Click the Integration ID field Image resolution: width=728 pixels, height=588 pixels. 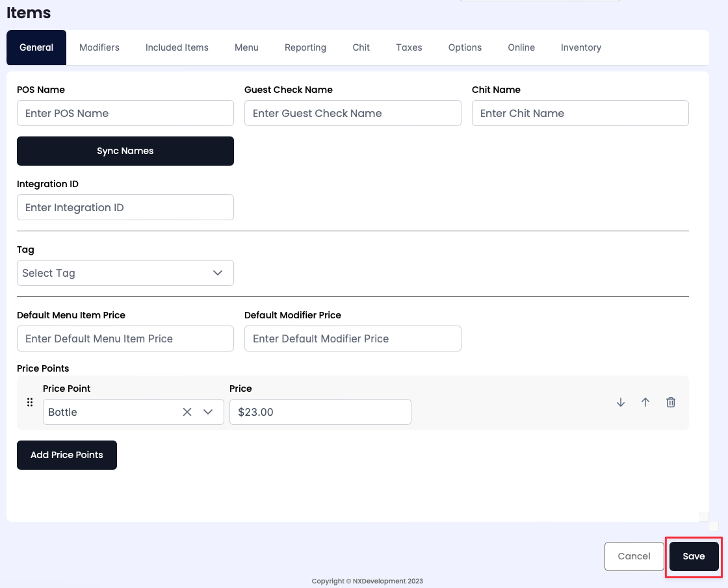pyautogui.click(x=125, y=207)
